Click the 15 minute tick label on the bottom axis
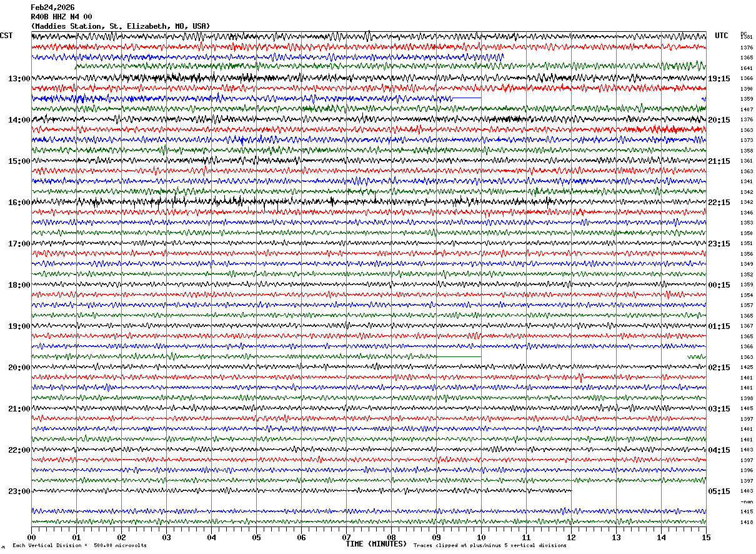 tap(706, 537)
